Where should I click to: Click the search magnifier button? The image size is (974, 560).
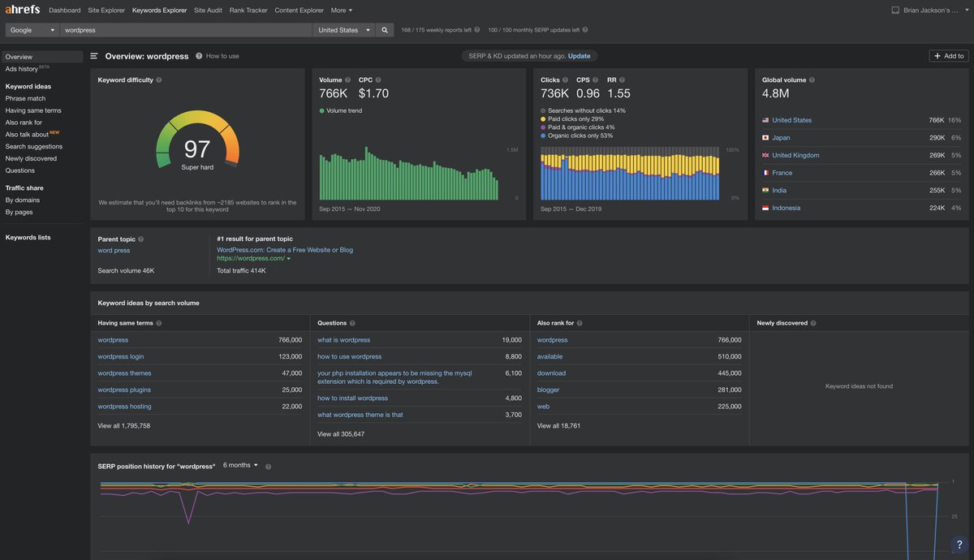[385, 30]
